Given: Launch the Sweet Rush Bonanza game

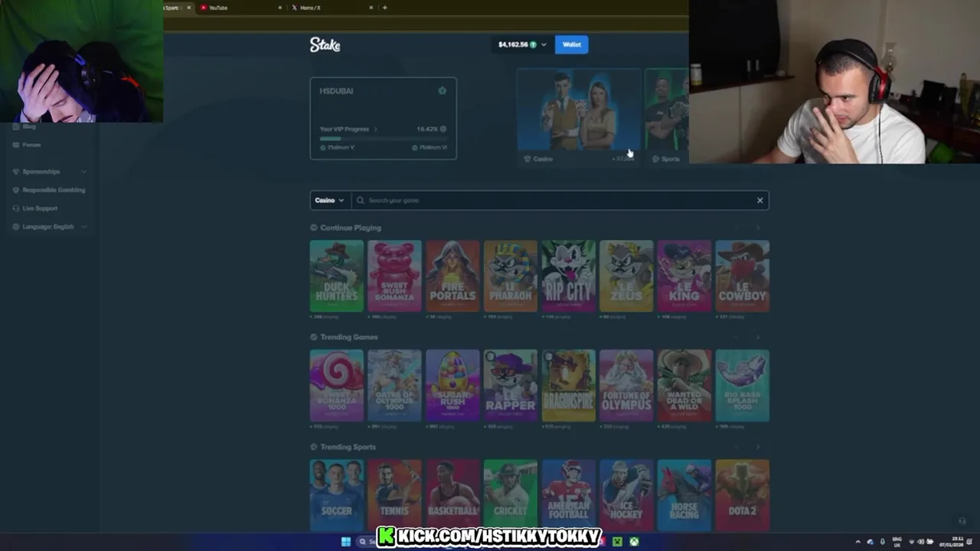Looking at the screenshot, I should [x=394, y=275].
